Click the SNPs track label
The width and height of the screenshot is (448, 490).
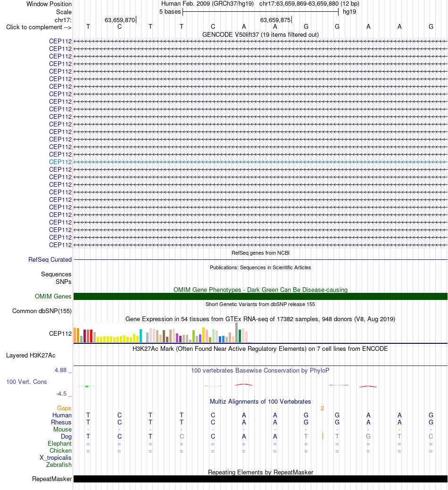click(63, 282)
